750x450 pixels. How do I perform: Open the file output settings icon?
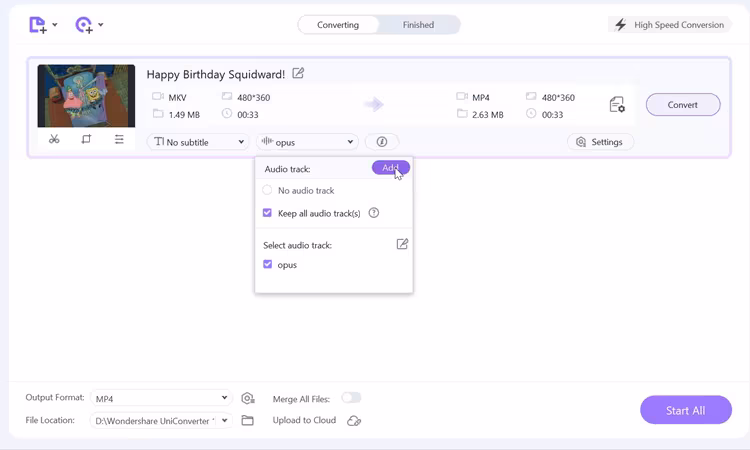click(x=616, y=104)
